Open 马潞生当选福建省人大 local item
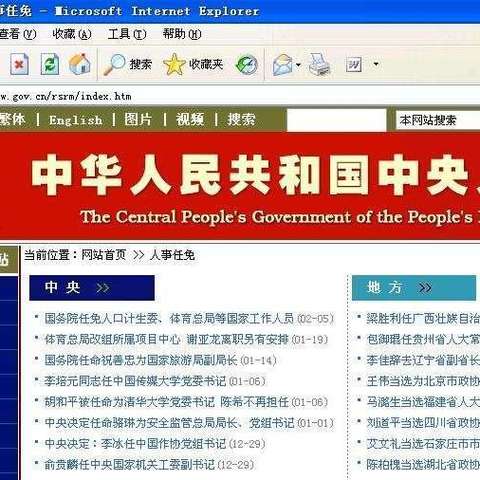Viewport: 480px width, 480px height. [423, 402]
